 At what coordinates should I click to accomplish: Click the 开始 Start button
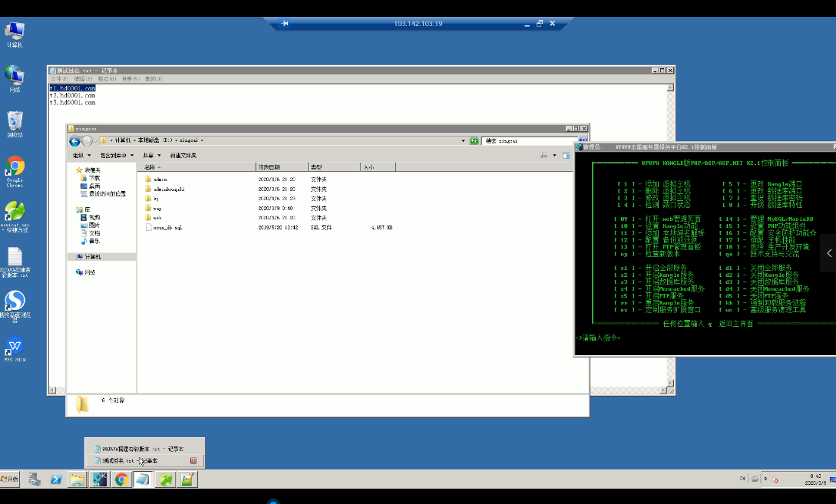(10, 479)
